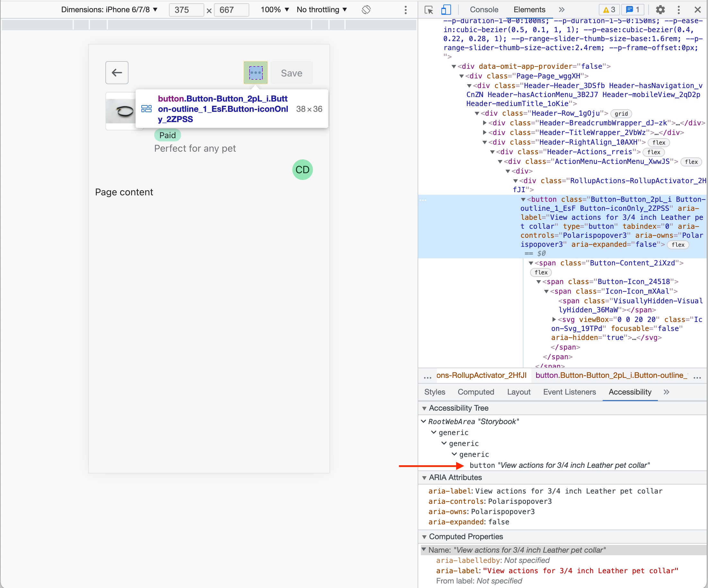This screenshot has width=708, height=588.
Task: Click the messages issues count badge
Action: click(633, 10)
